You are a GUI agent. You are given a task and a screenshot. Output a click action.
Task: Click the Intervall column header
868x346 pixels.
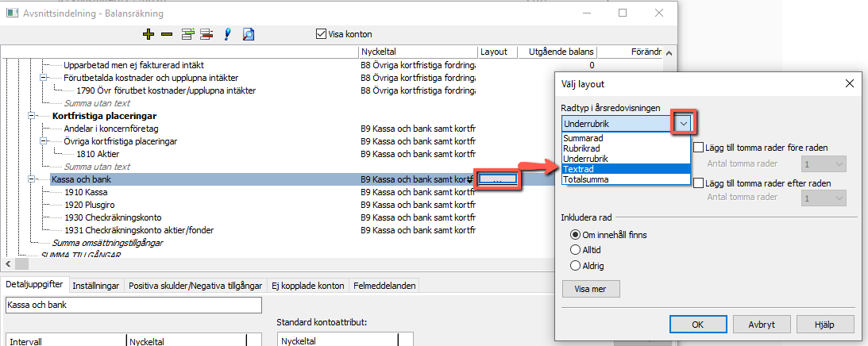65,341
